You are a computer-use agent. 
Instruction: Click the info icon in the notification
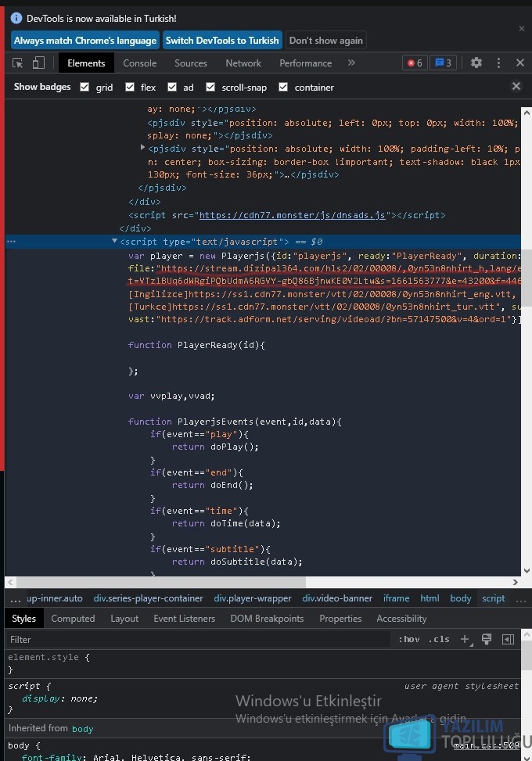point(16,19)
